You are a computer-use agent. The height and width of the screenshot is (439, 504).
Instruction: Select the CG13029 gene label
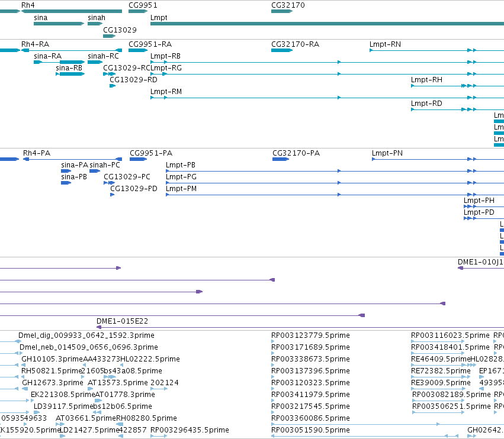pyautogui.click(x=120, y=30)
